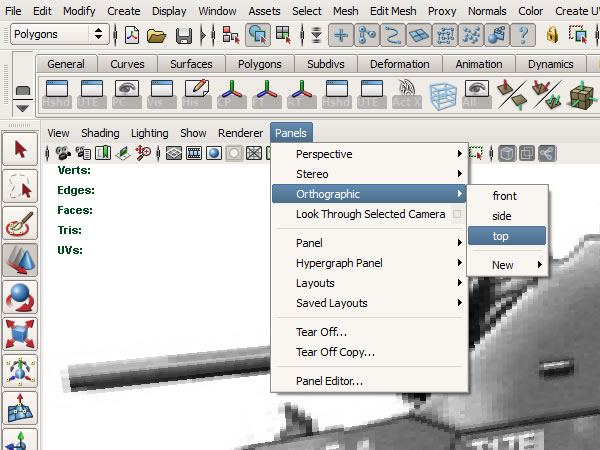Expand the Perspective submenu
This screenshot has height=450, width=600.
point(370,154)
